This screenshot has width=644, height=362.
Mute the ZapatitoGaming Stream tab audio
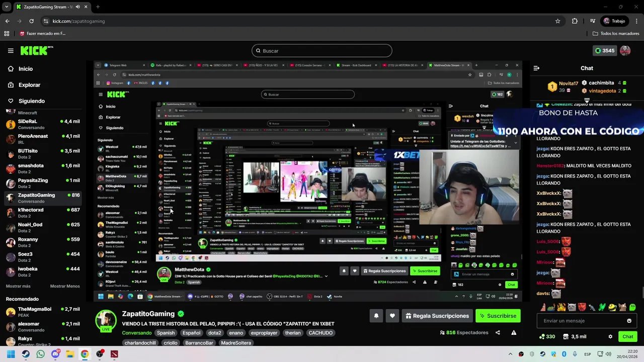[77, 7]
